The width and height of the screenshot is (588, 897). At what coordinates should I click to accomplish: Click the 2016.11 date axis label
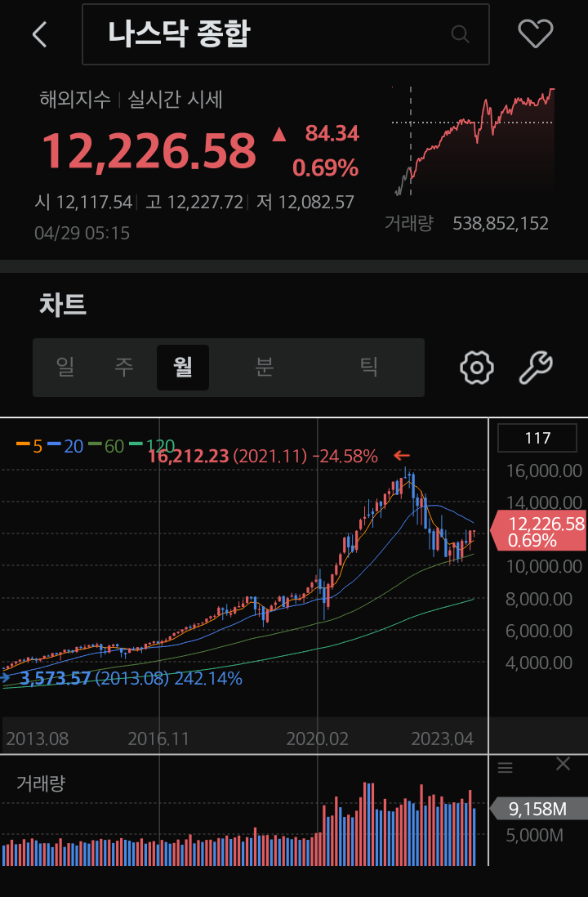pos(158,739)
